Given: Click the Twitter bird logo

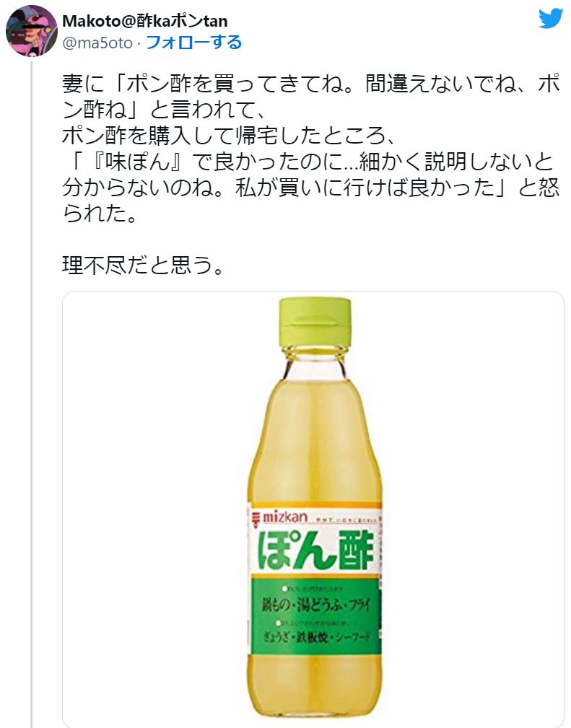Looking at the screenshot, I should [x=551, y=19].
